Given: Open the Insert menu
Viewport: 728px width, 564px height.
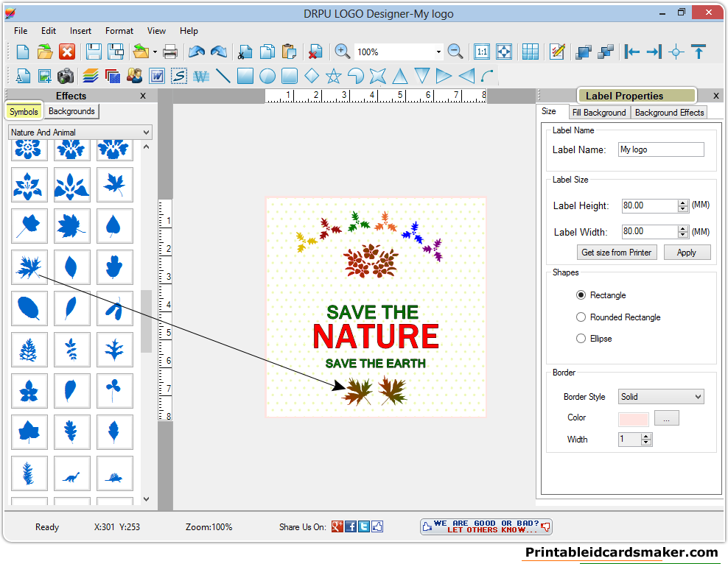Looking at the screenshot, I should coord(80,31).
